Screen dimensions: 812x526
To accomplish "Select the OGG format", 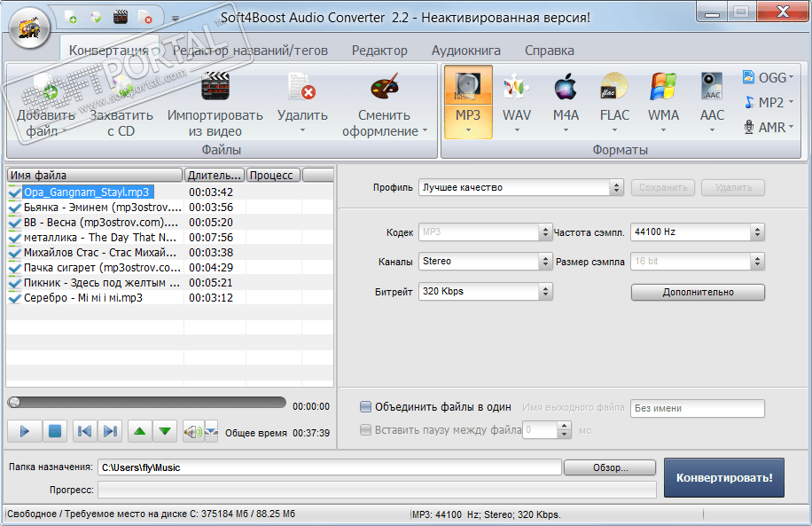I will point(768,78).
